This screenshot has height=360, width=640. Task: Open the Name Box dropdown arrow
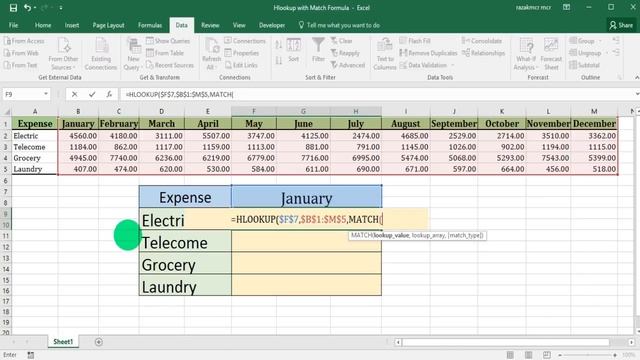(46, 94)
